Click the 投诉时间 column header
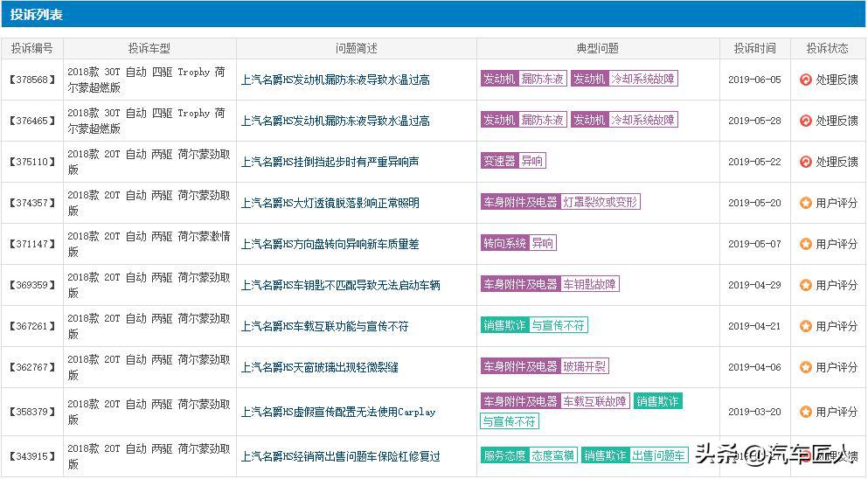 click(x=755, y=49)
